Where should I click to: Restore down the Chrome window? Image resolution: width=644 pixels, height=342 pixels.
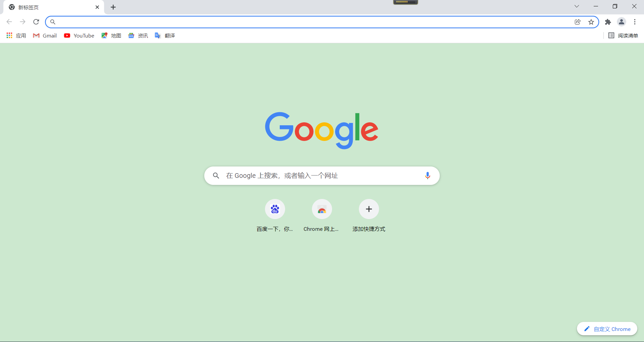[615, 6]
